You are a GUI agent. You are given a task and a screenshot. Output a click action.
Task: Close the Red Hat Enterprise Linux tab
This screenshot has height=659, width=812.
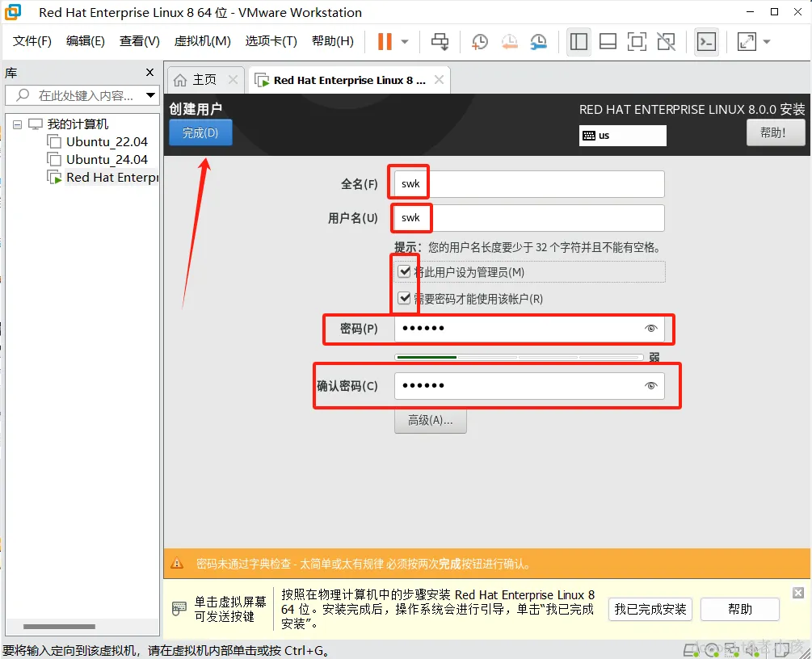pos(440,80)
